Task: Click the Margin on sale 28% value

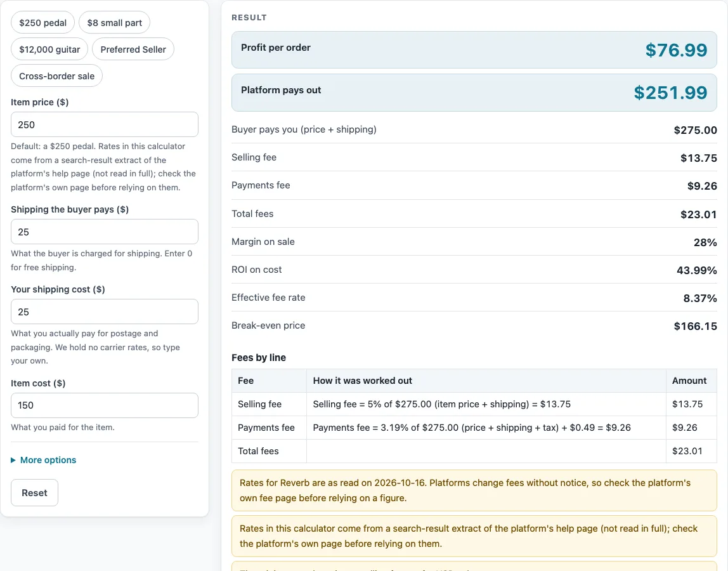Action: (705, 242)
